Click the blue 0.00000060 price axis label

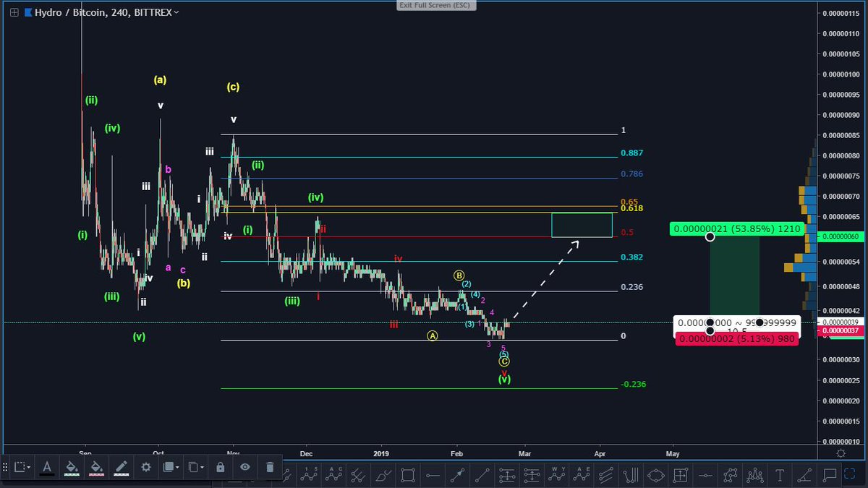[x=842, y=236]
